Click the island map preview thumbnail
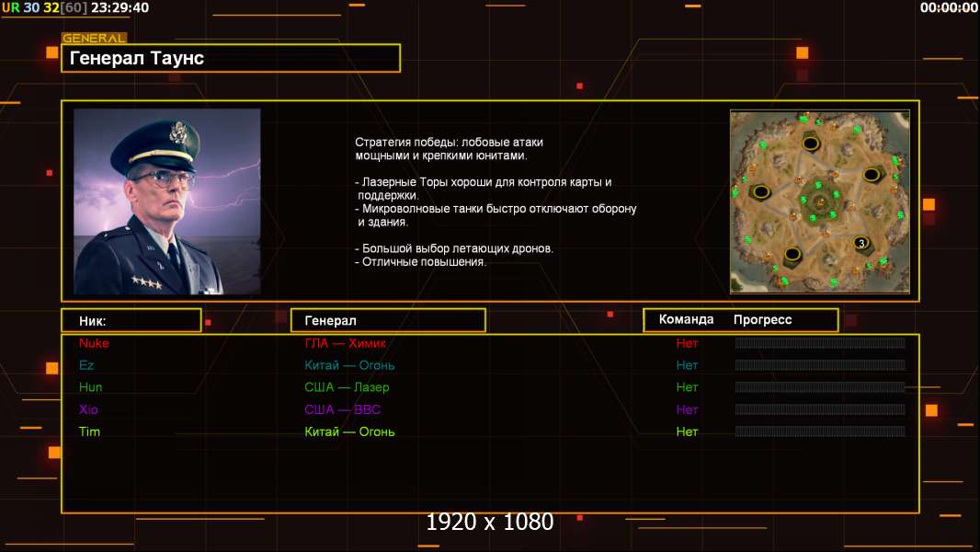Image resolution: width=980 pixels, height=552 pixels. click(819, 201)
